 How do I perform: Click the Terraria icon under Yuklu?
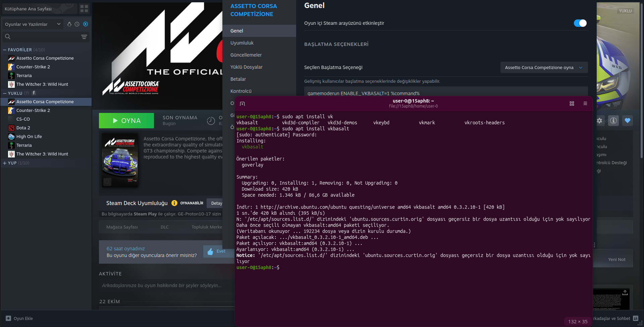tap(11, 145)
